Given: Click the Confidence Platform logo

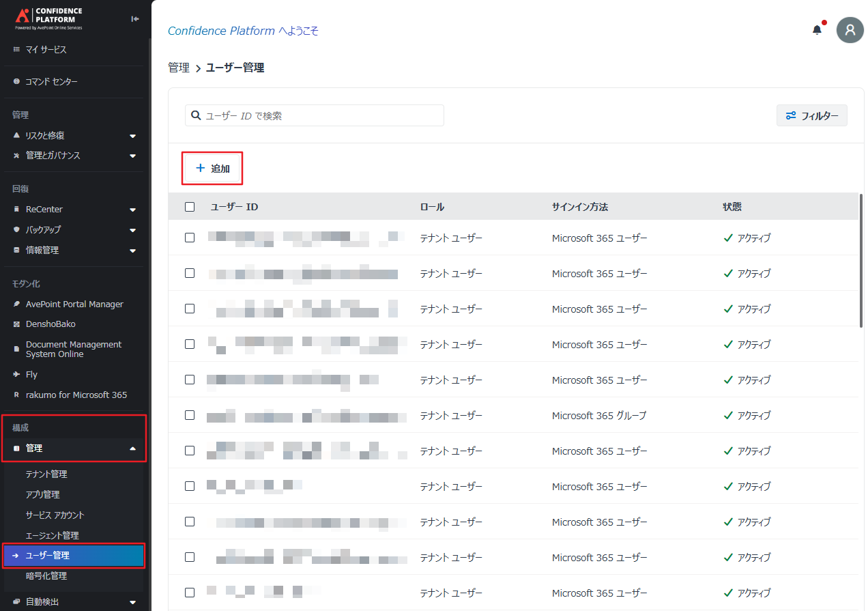Looking at the screenshot, I should tap(49, 18).
